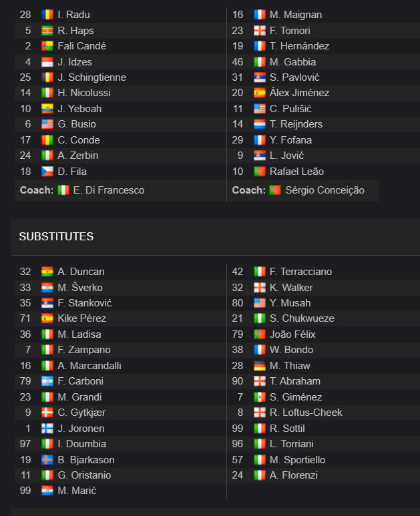The image size is (420, 516).
Task: Open M. Maignan player page
Action: 296,15
